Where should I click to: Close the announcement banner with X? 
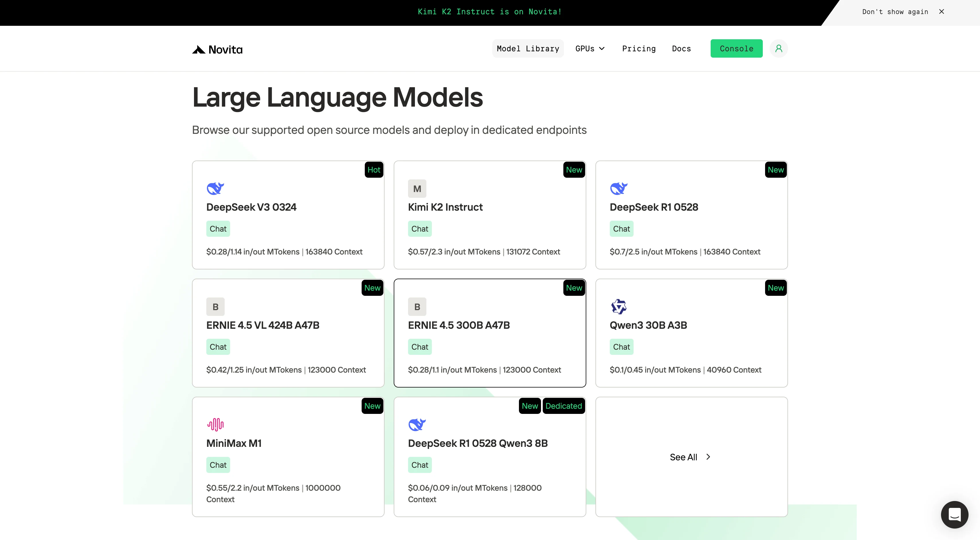click(x=941, y=11)
